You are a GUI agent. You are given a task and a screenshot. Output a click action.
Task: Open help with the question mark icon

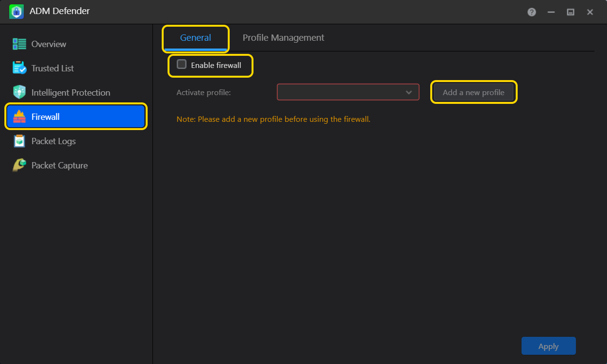[x=532, y=12]
